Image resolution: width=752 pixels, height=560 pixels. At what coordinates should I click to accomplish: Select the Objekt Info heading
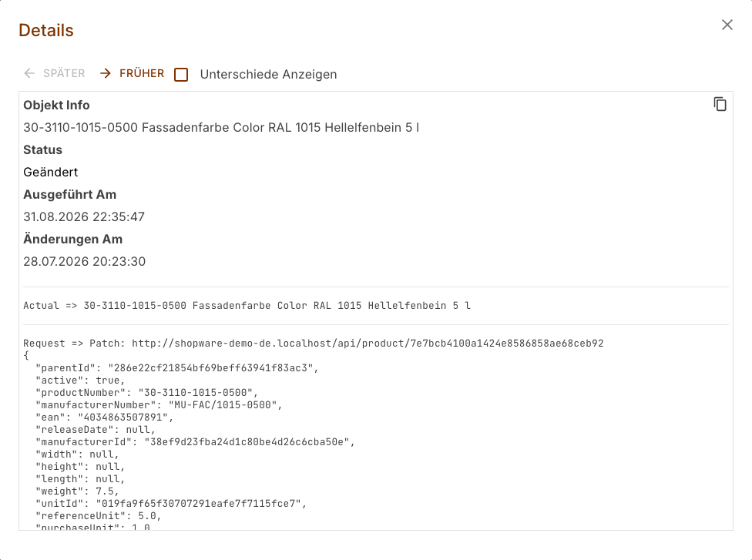[x=56, y=105]
